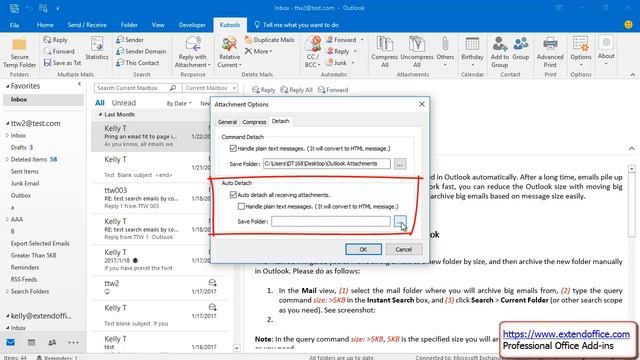640x360 pixels.
Task: Switch to People view in navigation bar
Action: click(x=52, y=342)
